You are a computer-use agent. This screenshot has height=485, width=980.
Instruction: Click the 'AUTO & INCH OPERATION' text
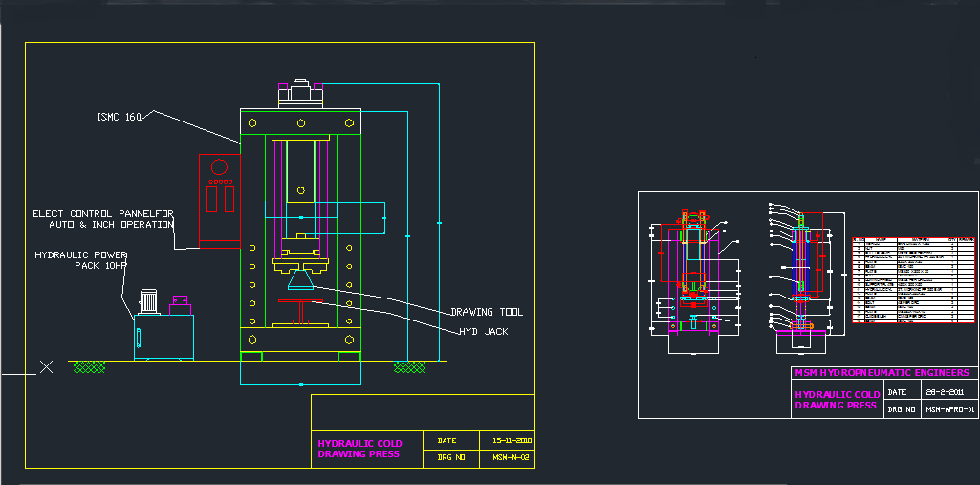(111, 224)
